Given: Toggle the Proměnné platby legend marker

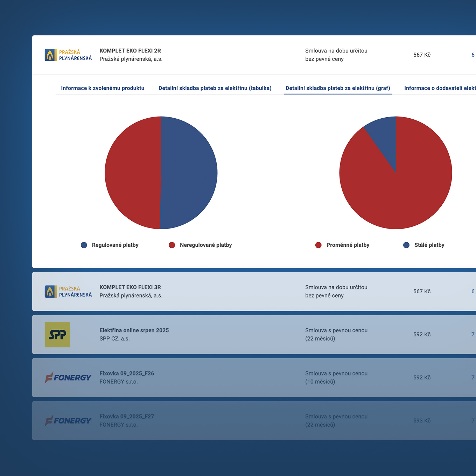Looking at the screenshot, I should point(318,245).
